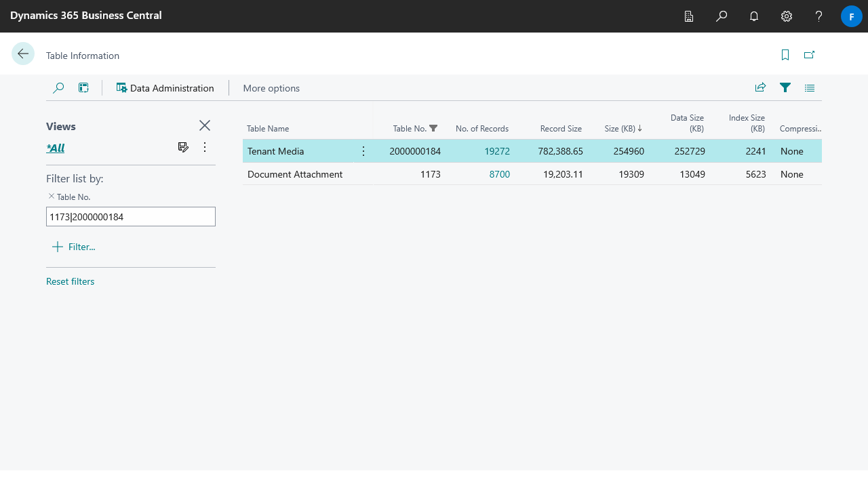Click Reset filters link

click(71, 281)
